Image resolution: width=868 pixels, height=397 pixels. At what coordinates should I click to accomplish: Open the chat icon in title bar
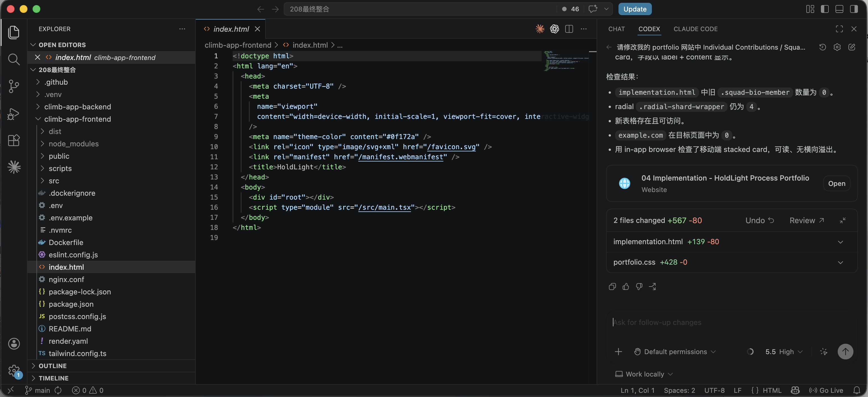pos(593,9)
